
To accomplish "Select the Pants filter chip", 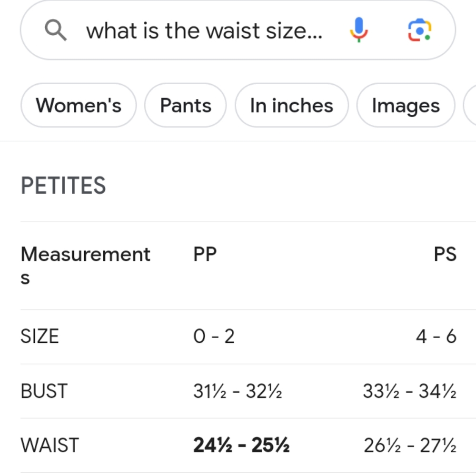I will 186,105.
